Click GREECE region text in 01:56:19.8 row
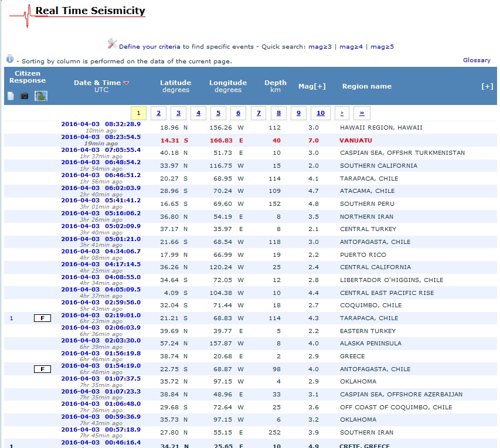 click(x=352, y=356)
